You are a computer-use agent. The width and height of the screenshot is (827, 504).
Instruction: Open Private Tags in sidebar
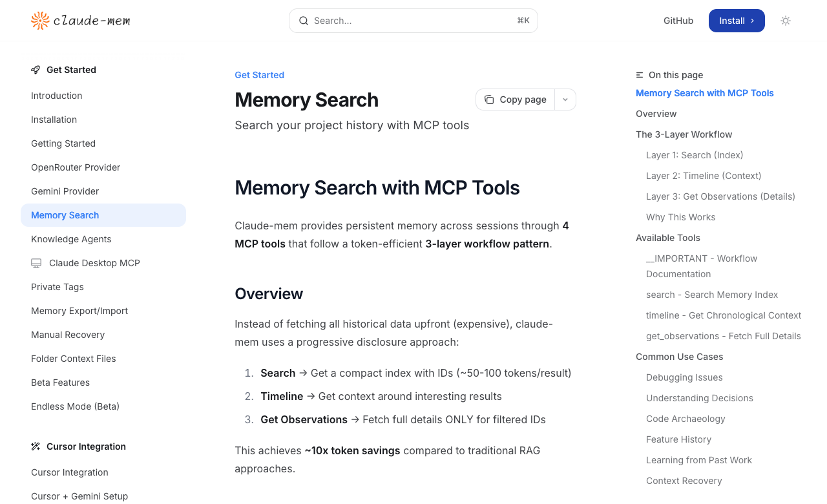103,287
